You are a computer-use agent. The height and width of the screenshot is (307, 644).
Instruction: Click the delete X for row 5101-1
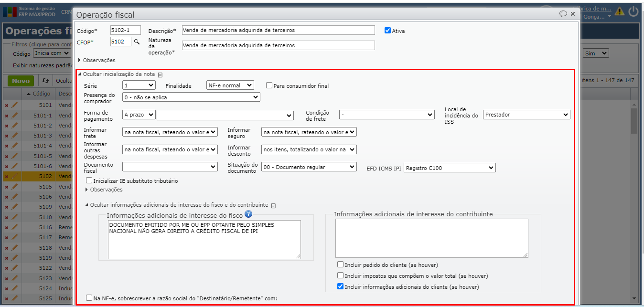coord(7,116)
